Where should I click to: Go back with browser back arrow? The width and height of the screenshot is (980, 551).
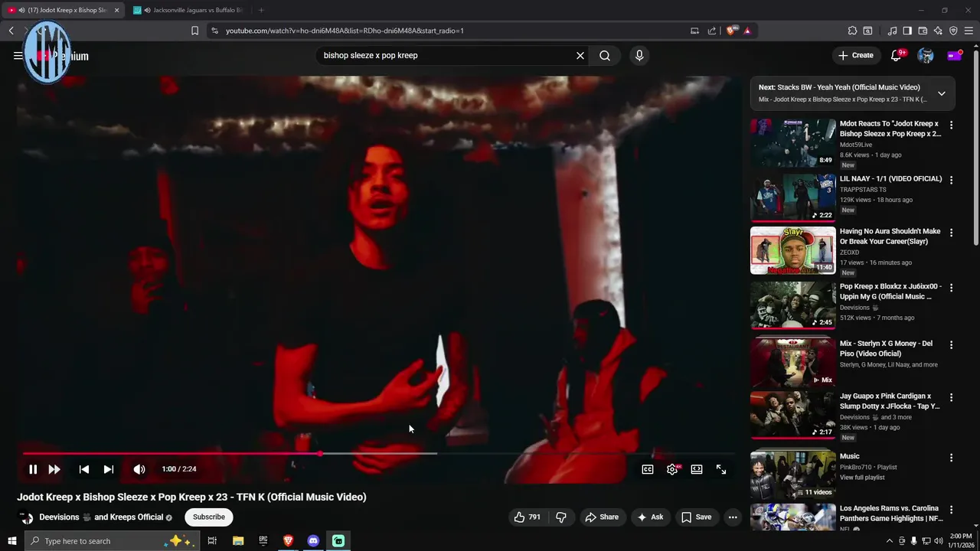(x=11, y=31)
